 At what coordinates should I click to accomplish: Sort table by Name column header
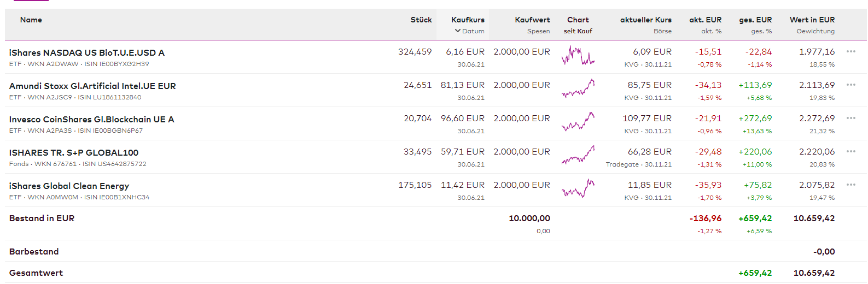[x=31, y=20]
